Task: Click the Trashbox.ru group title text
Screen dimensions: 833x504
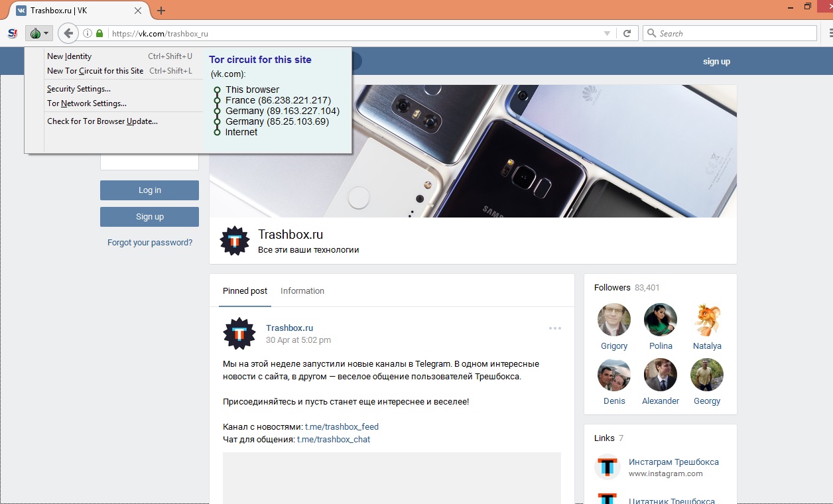Action: click(290, 235)
